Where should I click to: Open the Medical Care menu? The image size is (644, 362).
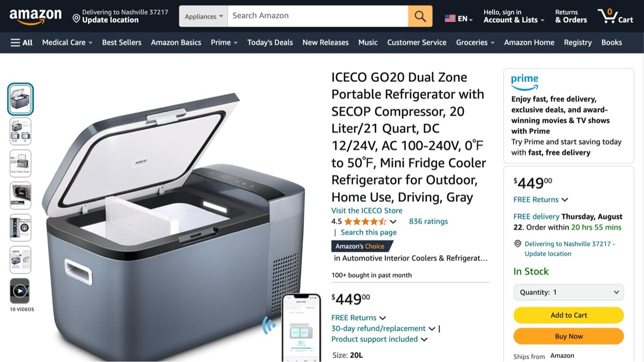tap(67, 42)
